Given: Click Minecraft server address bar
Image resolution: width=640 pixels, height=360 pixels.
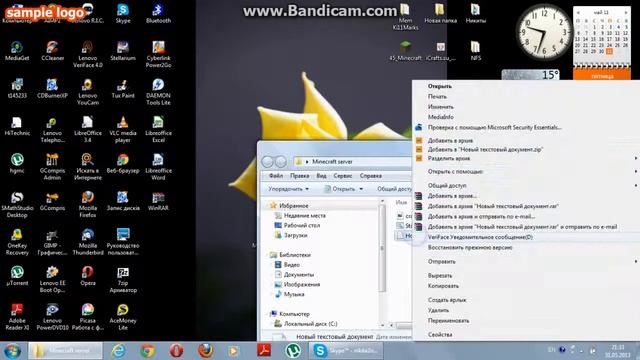Looking at the screenshot, I should tap(353, 162).
